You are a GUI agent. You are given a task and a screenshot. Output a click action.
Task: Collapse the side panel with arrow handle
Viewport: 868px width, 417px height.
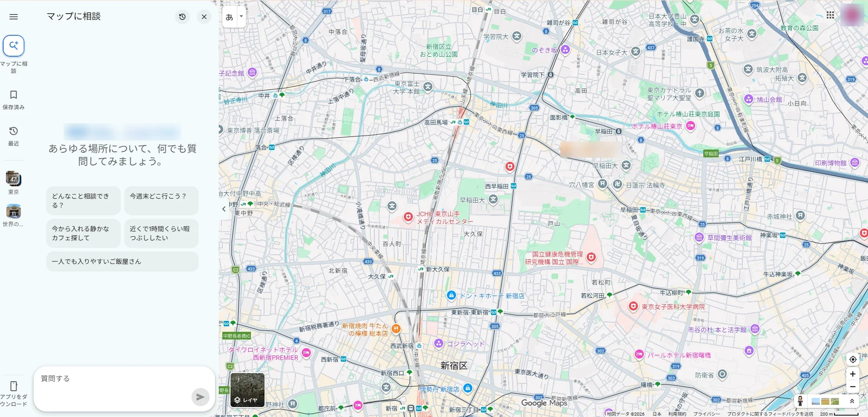pos(224,209)
